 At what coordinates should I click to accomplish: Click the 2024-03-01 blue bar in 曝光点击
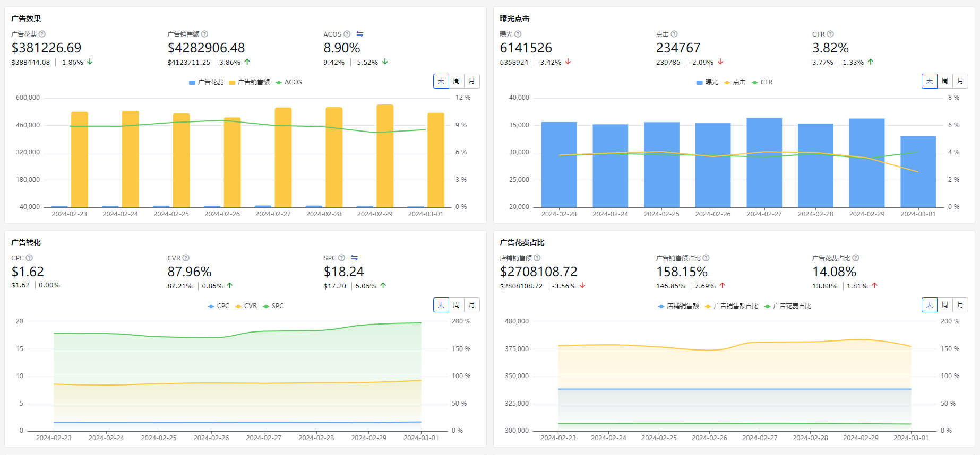[918, 172]
